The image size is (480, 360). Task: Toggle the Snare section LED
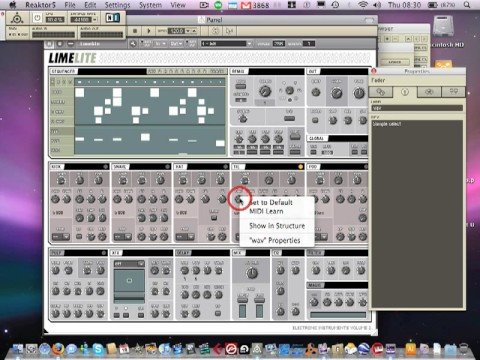168,166
